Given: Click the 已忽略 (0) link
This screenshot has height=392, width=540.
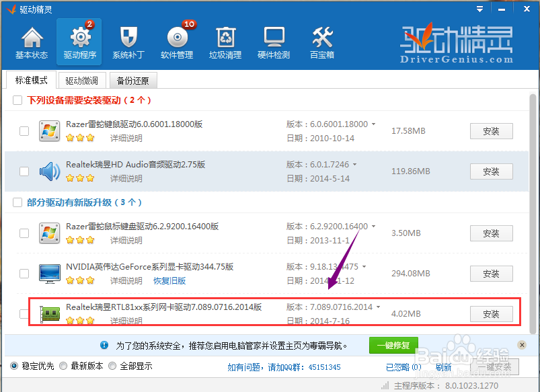Looking at the screenshot, I should tap(403, 367).
